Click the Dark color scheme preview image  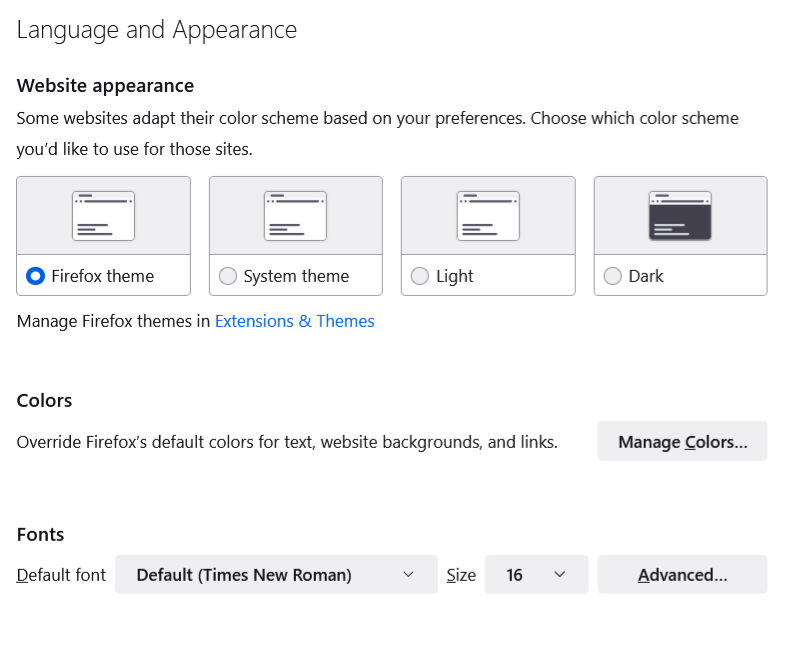pyautogui.click(x=680, y=216)
